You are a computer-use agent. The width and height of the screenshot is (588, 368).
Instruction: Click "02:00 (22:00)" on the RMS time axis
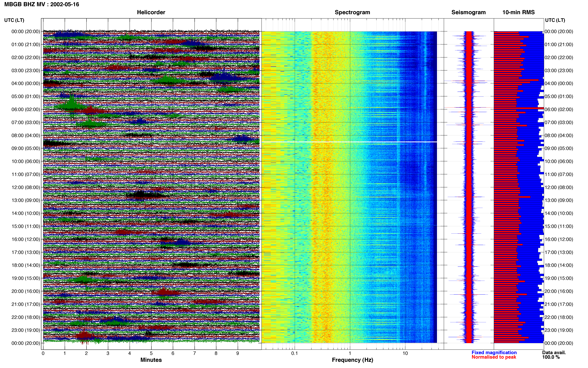559,57
